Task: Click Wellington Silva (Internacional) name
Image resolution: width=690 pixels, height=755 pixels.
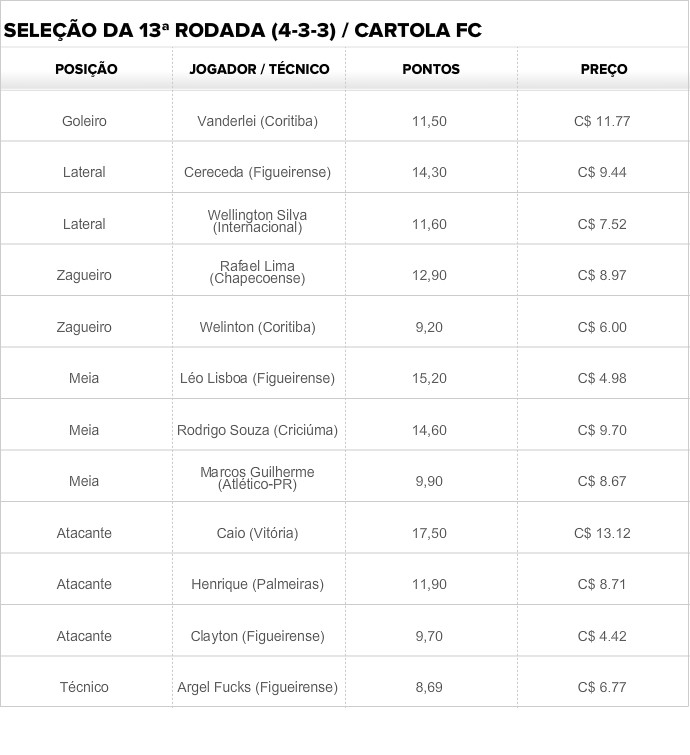Action: pyautogui.click(x=257, y=221)
